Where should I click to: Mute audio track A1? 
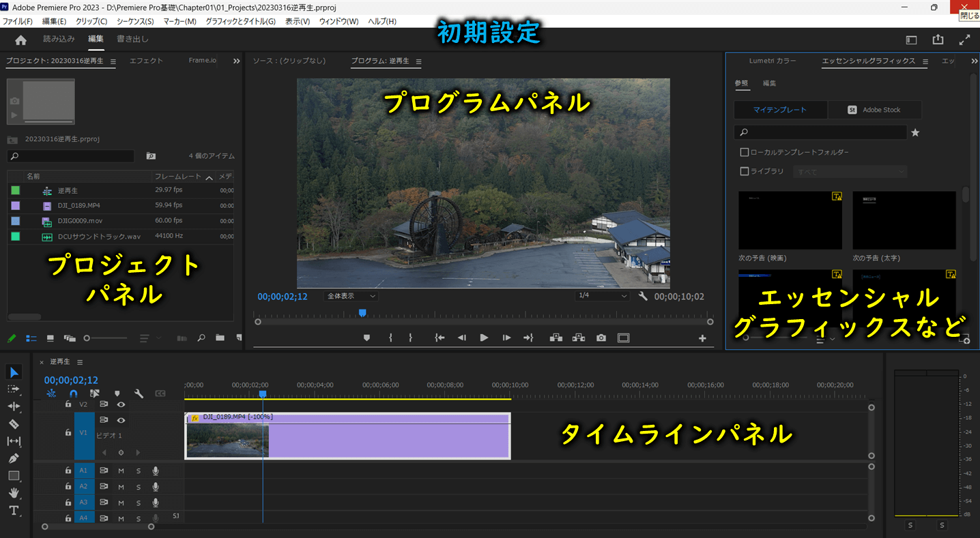tap(121, 470)
